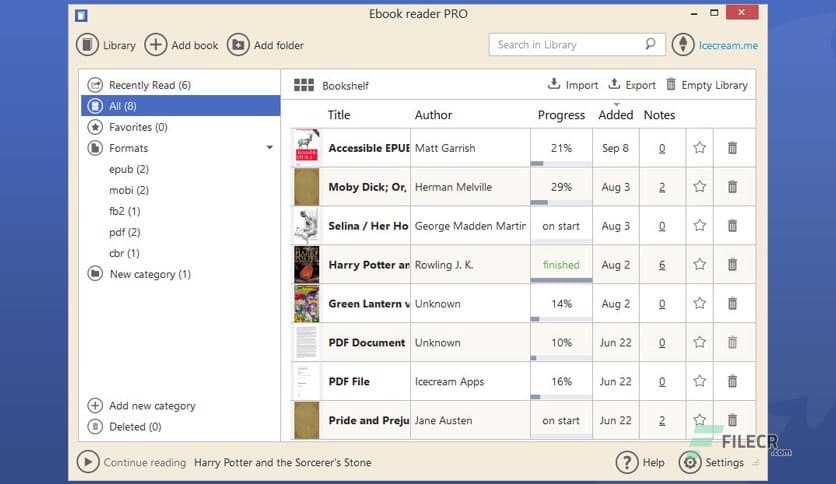The height and width of the screenshot is (484, 836).
Task: Open Harry Potter book cover thumbnail
Action: (x=307, y=264)
